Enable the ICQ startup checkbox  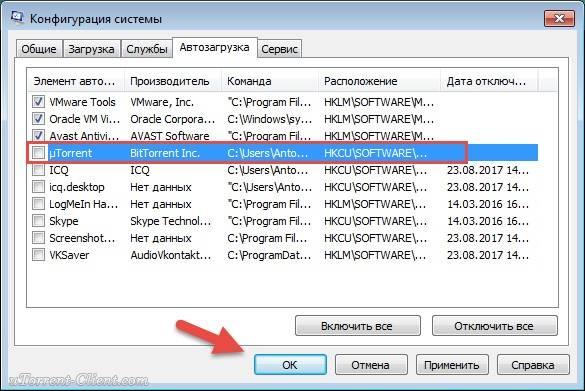coord(38,170)
